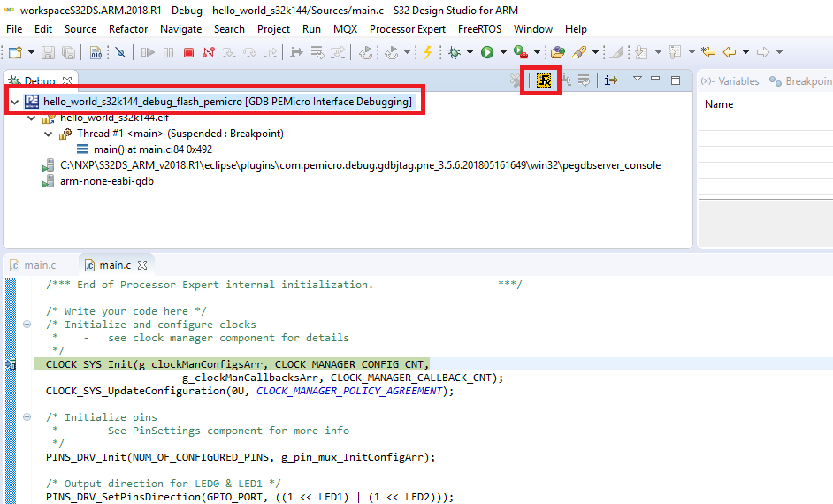Click the Forward navigation arrow icon
Image resolution: width=833 pixels, height=504 pixels.
(763, 52)
